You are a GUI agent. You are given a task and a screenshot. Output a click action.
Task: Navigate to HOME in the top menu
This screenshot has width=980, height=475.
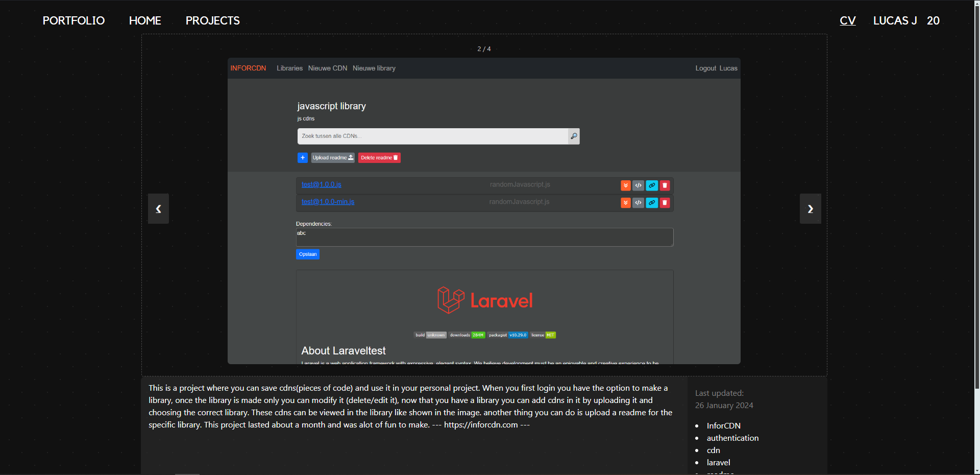(145, 20)
